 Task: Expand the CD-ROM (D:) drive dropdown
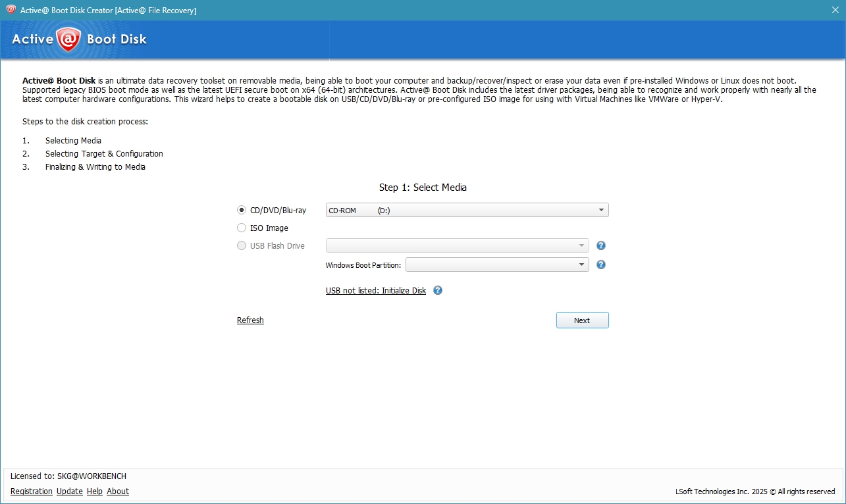[x=467, y=211]
